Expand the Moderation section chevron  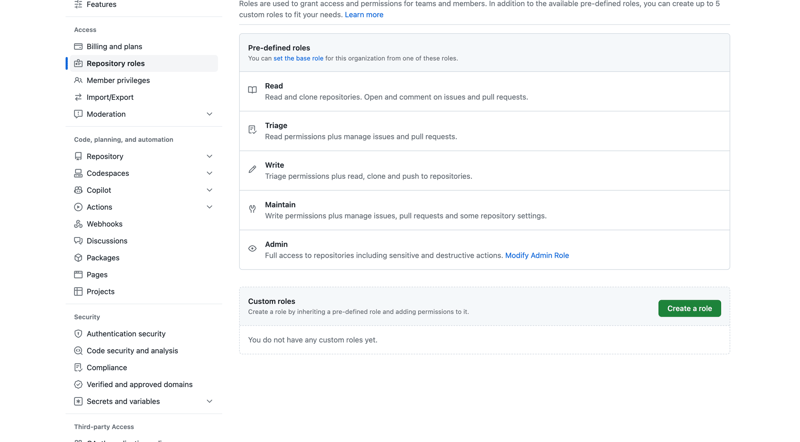pos(209,114)
